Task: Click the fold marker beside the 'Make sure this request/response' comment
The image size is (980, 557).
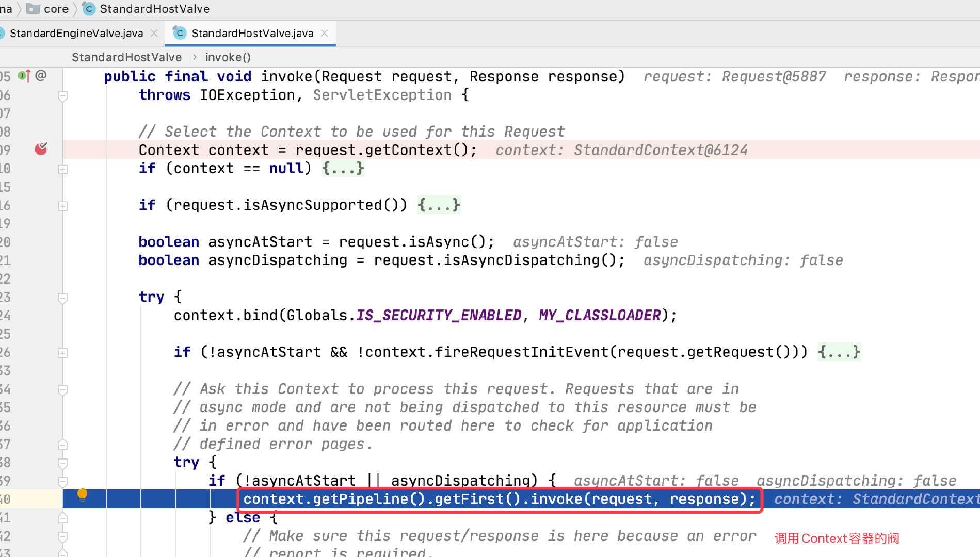Action: click(62, 536)
